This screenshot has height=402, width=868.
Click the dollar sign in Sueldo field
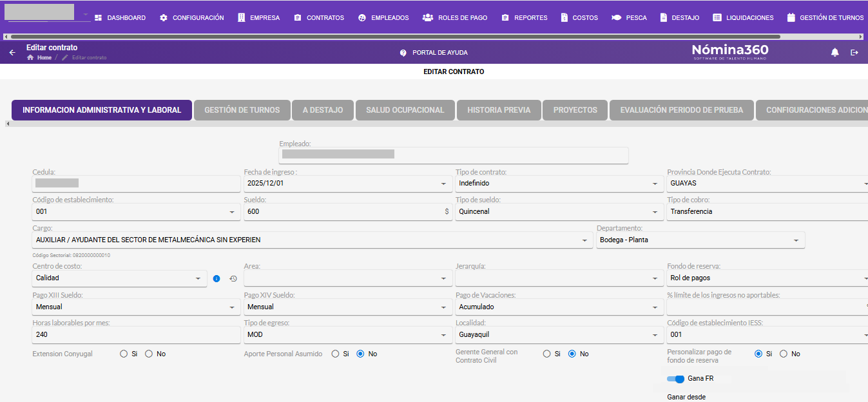click(447, 211)
